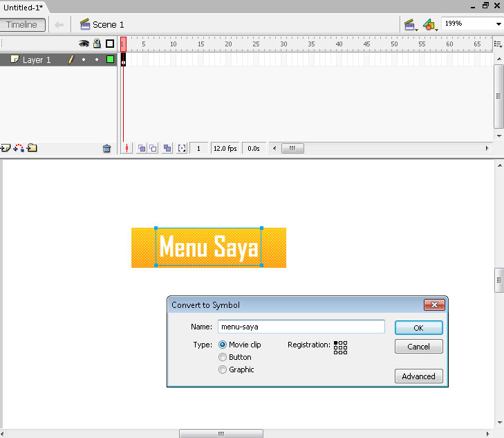This screenshot has width=504, height=438.
Task: Click the red playhead at frame 1
Action: click(x=124, y=44)
